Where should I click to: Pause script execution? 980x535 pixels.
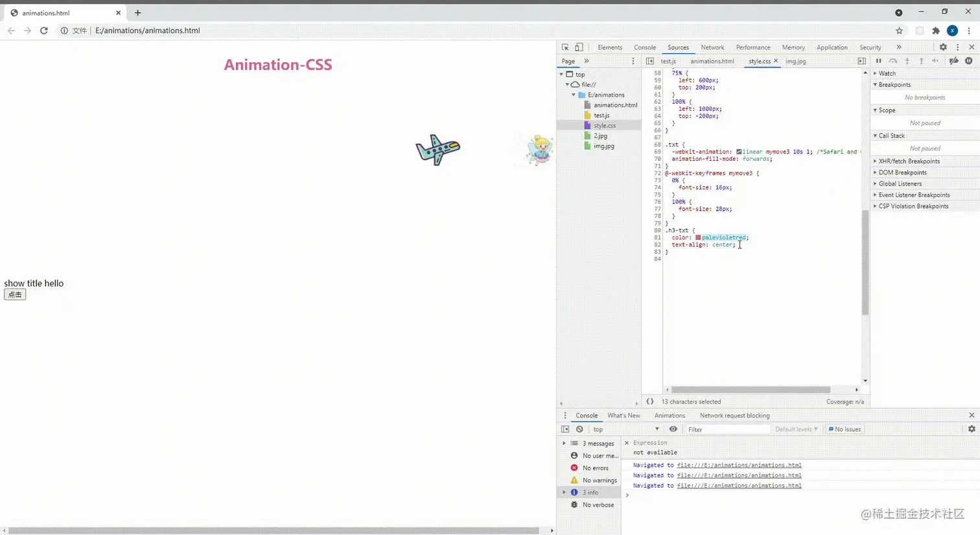879,61
